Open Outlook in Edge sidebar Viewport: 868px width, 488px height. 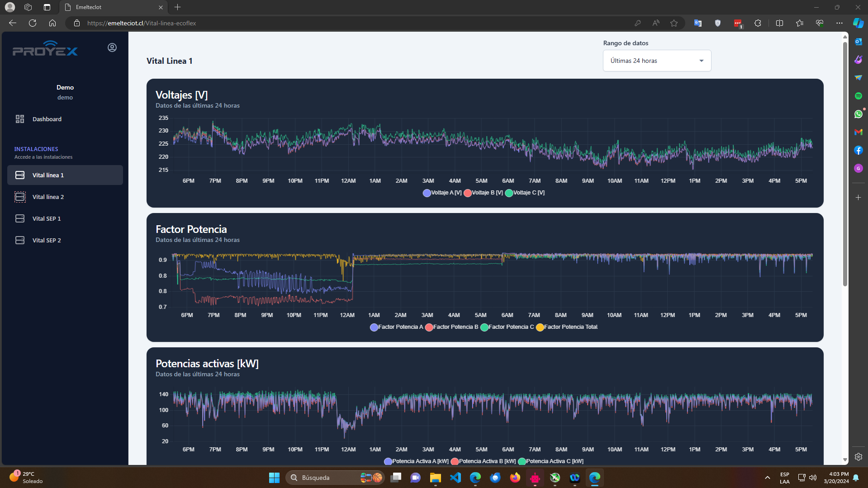coord(858,42)
